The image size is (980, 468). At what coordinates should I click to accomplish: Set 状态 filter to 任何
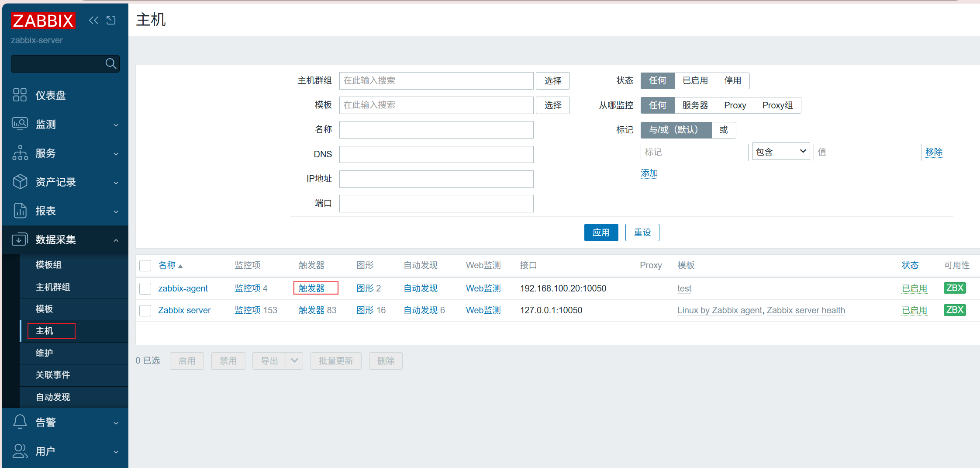tap(657, 80)
